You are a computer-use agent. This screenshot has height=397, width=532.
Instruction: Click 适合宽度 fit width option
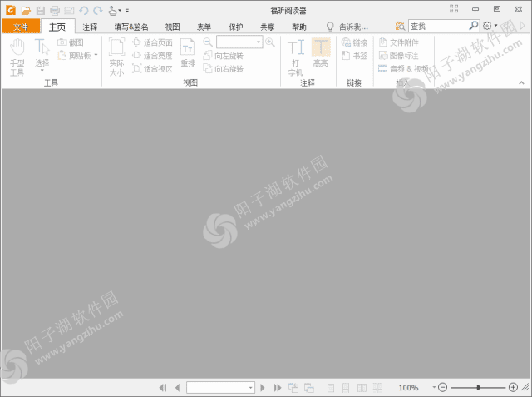(152, 56)
